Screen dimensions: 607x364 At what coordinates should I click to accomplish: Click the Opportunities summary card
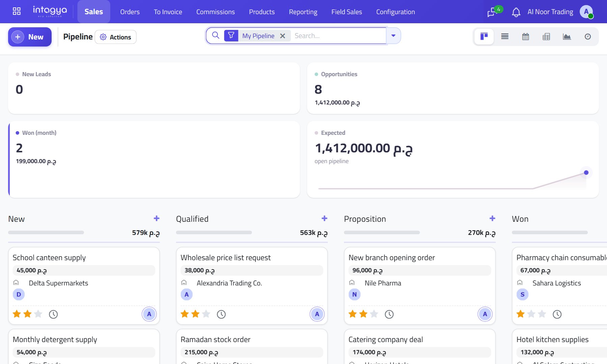pyautogui.click(x=453, y=88)
